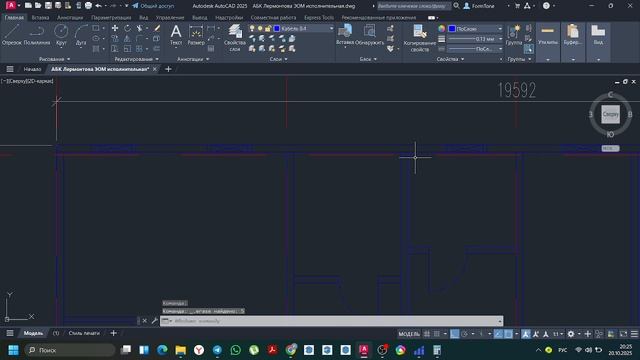The width and height of the screenshot is (640, 360).
Task: Click the Обнаружить block tool
Action: 370,34
